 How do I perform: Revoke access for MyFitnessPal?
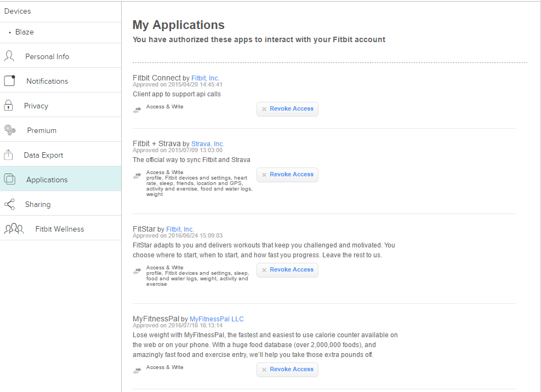coord(287,370)
